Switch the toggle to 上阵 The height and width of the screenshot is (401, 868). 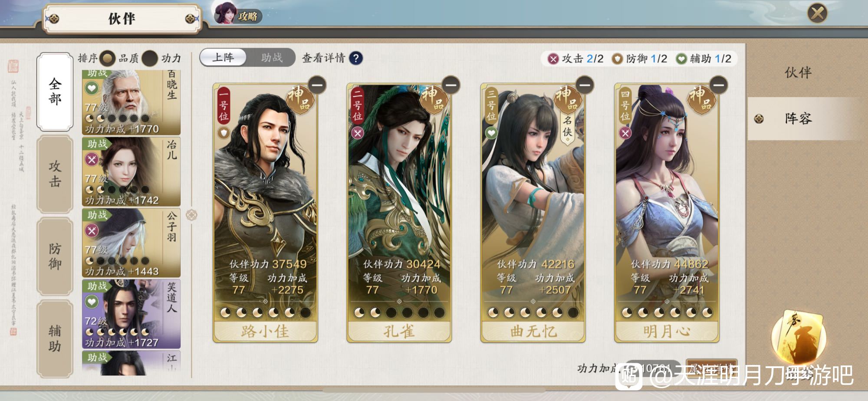[223, 58]
